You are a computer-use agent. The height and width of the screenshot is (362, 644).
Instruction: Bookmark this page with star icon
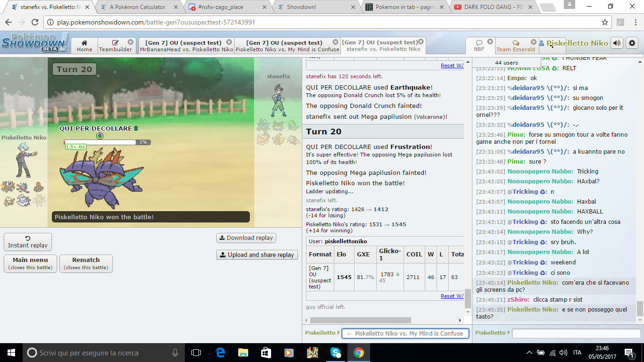click(605, 22)
